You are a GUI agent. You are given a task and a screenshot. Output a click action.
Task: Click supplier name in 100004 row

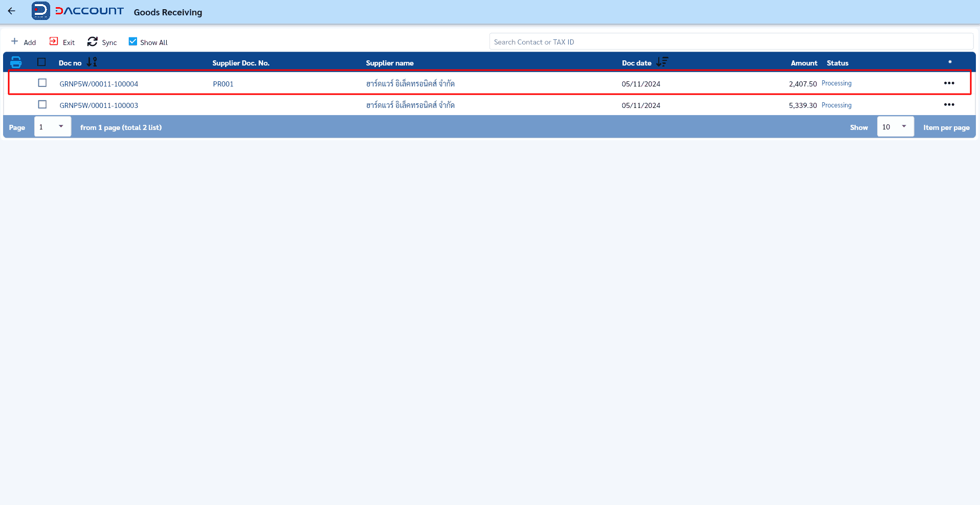point(410,83)
